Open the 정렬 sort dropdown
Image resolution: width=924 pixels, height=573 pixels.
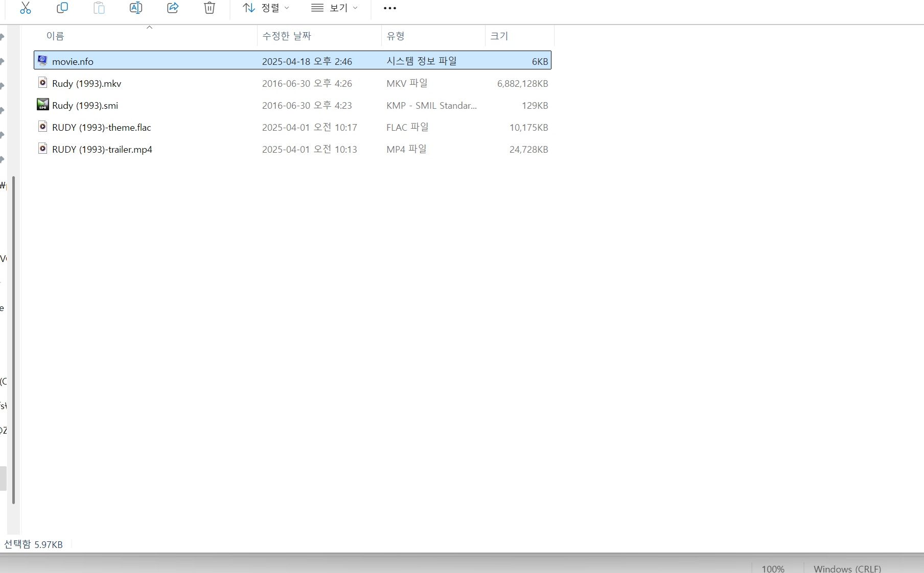coord(272,8)
